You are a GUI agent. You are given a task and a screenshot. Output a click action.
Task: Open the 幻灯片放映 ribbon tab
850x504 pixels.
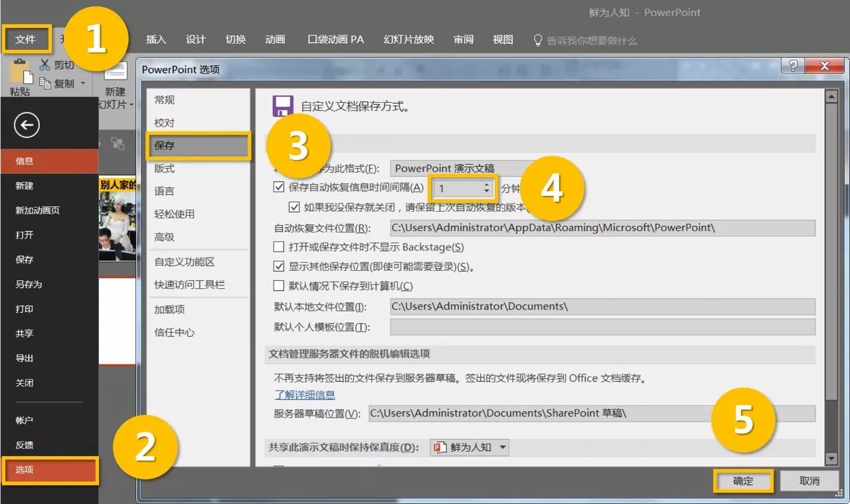[408, 40]
